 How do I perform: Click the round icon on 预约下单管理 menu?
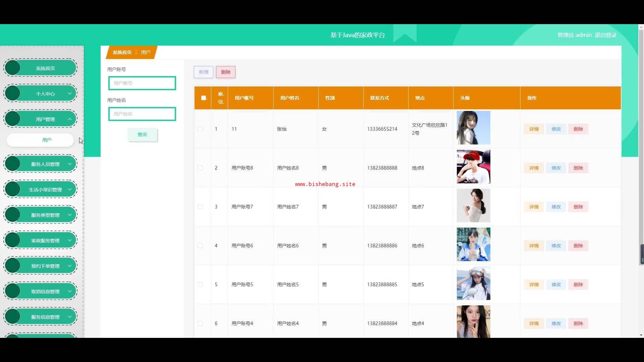(x=13, y=265)
